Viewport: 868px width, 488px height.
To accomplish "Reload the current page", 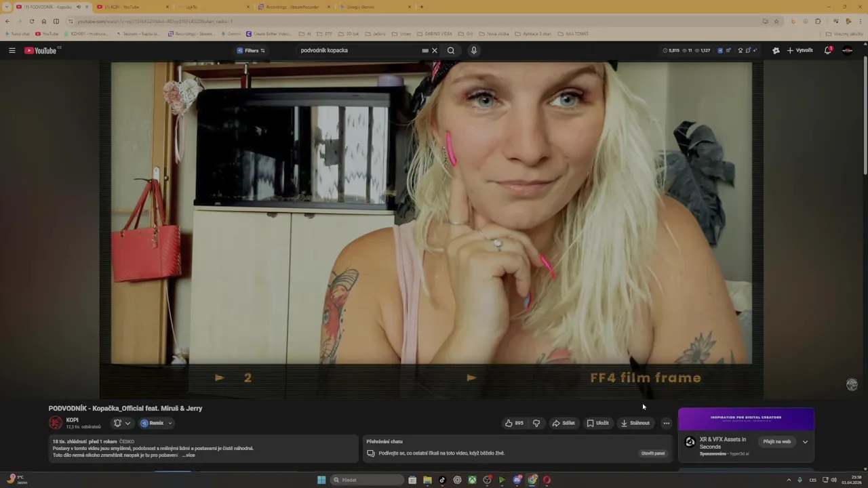I will pos(31,21).
